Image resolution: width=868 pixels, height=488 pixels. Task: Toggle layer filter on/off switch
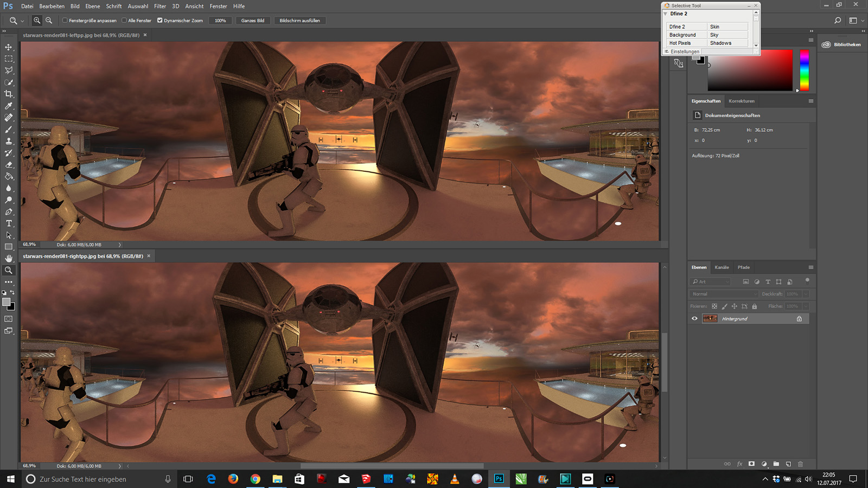[807, 280]
